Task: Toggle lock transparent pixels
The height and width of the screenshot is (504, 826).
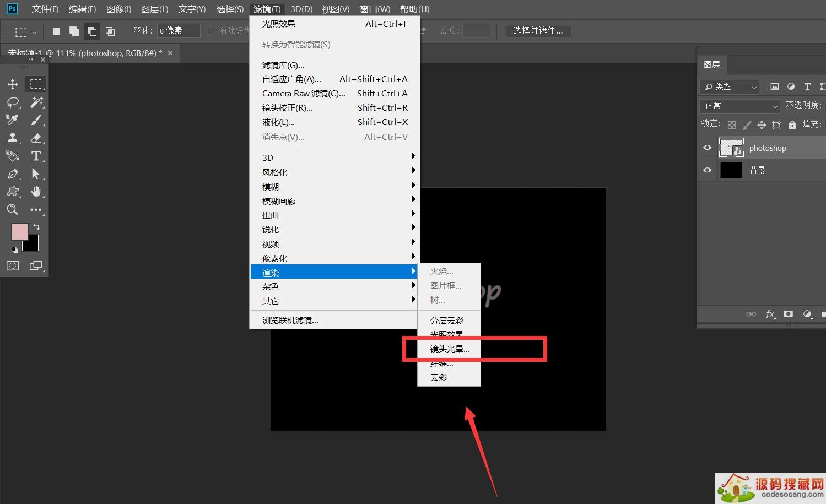Action: (x=732, y=125)
